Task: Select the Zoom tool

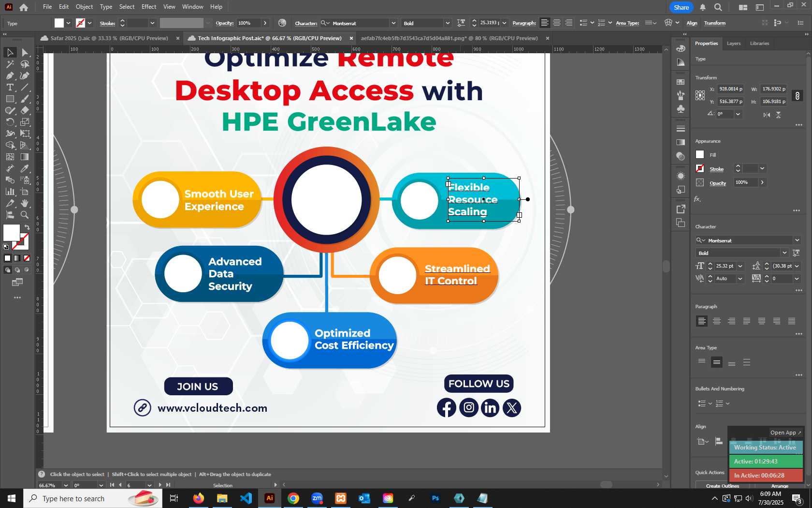Action: [25, 215]
